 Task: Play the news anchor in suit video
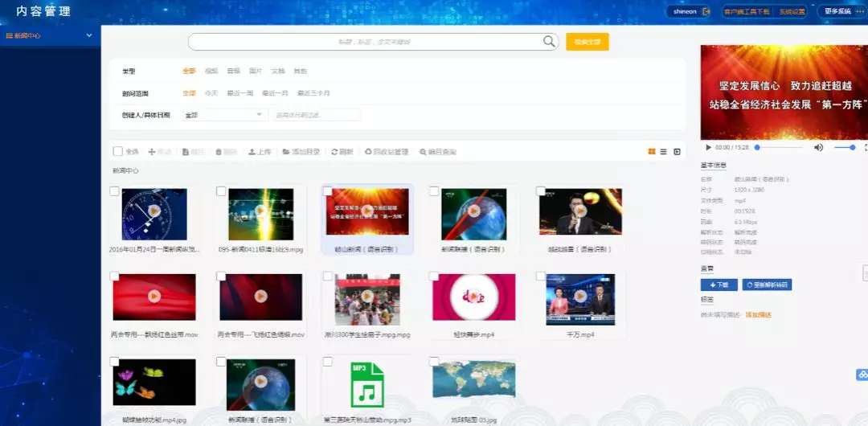coord(581,211)
